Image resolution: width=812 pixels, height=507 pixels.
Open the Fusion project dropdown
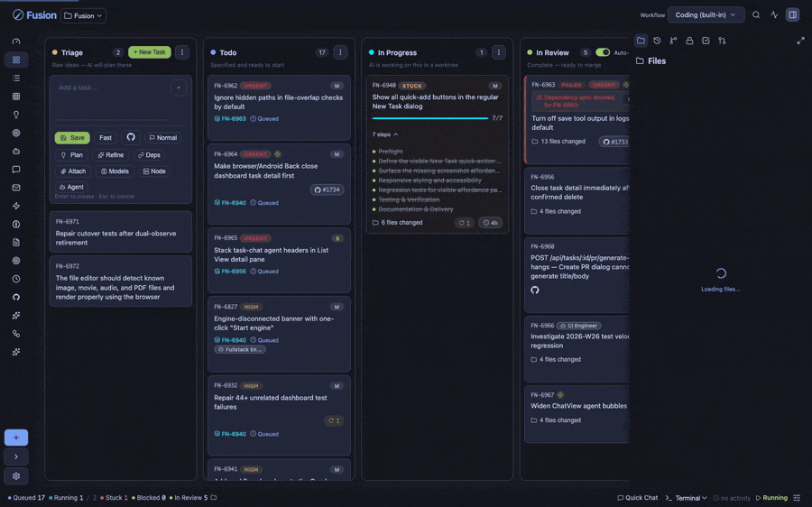click(x=83, y=15)
